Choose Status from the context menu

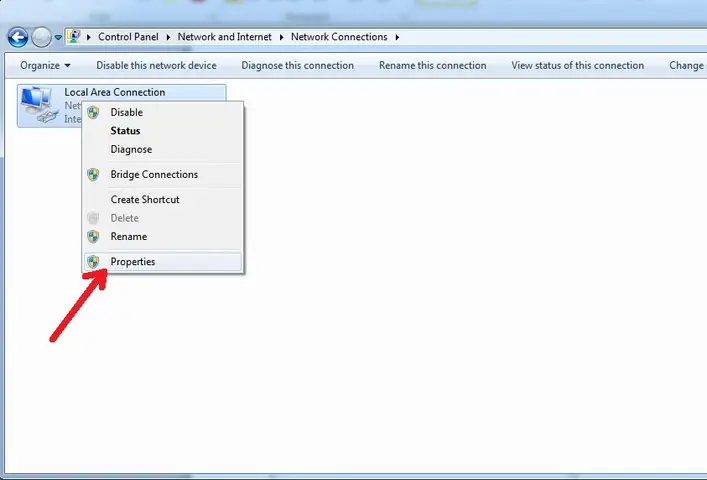pos(163,131)
